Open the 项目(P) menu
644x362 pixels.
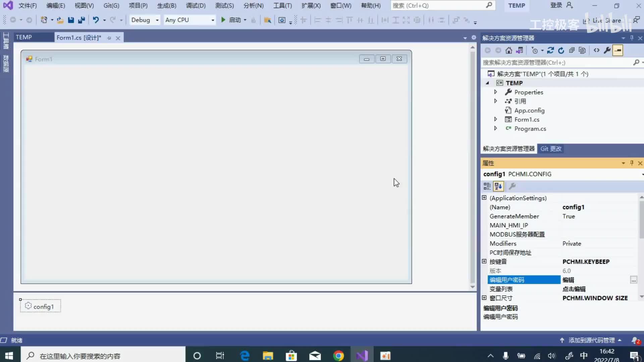[x=138, y=6]
